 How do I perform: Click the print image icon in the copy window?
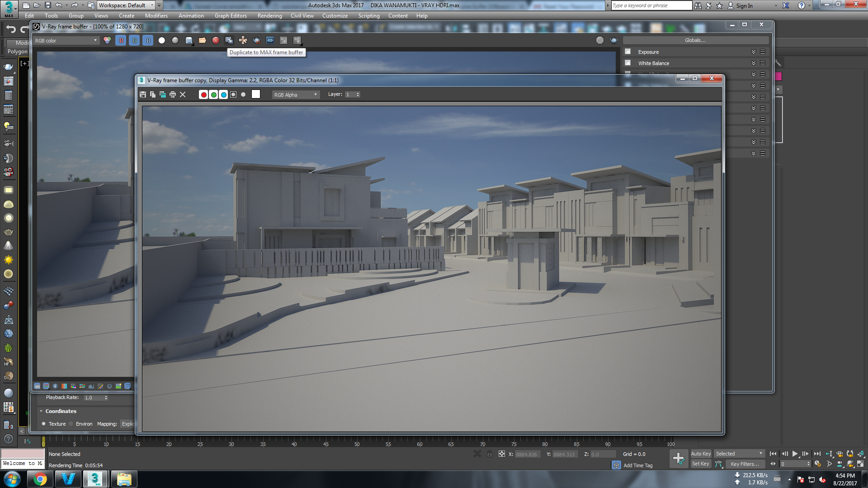173,94
